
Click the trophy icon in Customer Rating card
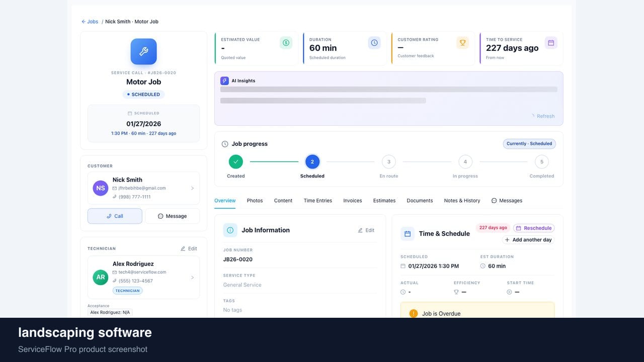click(x=462, y=43)
